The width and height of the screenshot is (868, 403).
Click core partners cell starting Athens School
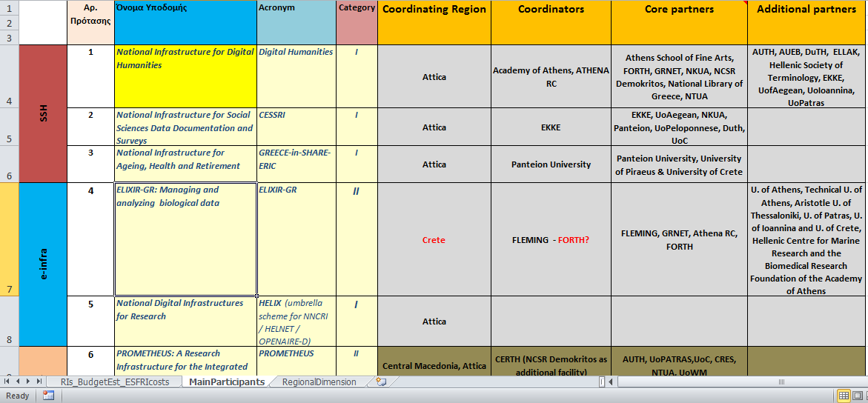pos(679,76)
